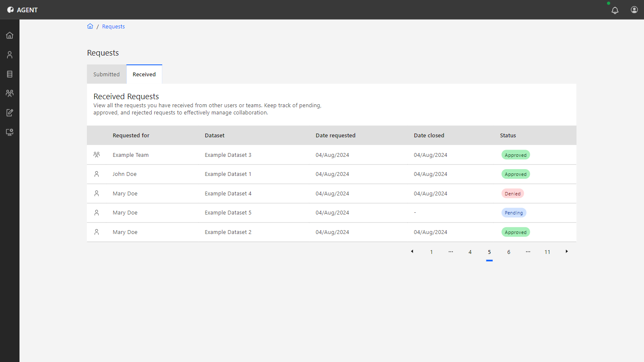Open the datasets list sidebar icon

pyautogui.click(x=10, y=74)
